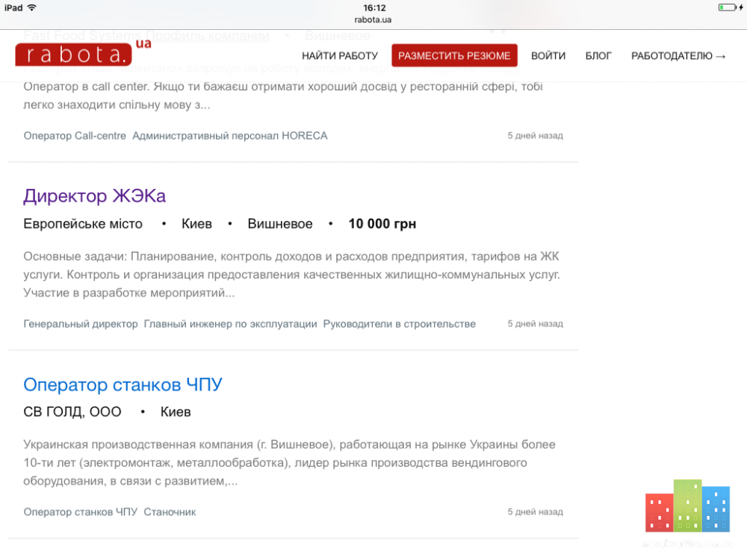Image resolution: width=747 pixels, height=560 pixels.
Task: Click the Европейське місто company name
Action: [x=83, y=224]
